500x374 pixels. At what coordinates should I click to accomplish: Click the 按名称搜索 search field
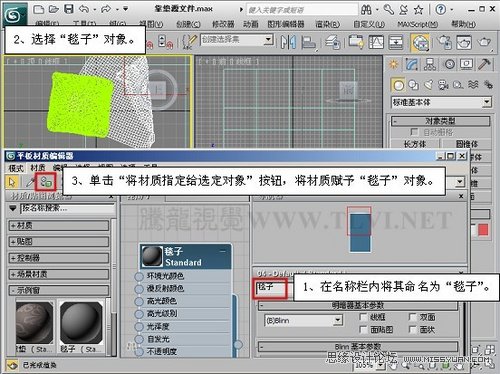point(68,209)
